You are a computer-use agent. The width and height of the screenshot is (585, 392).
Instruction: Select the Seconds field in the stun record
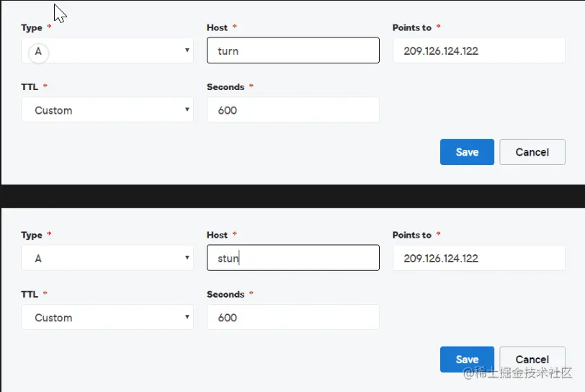tap(292, 317)
